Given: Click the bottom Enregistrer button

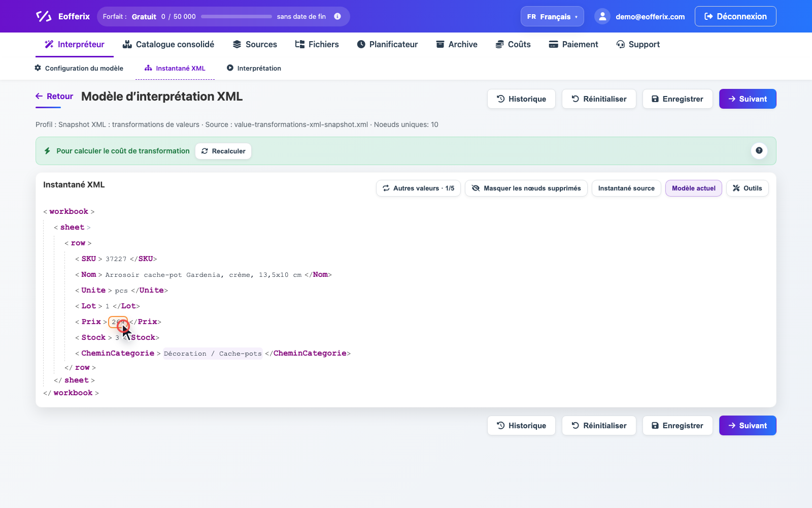Looking at the screenshot, I should click(x=678, y=426).
